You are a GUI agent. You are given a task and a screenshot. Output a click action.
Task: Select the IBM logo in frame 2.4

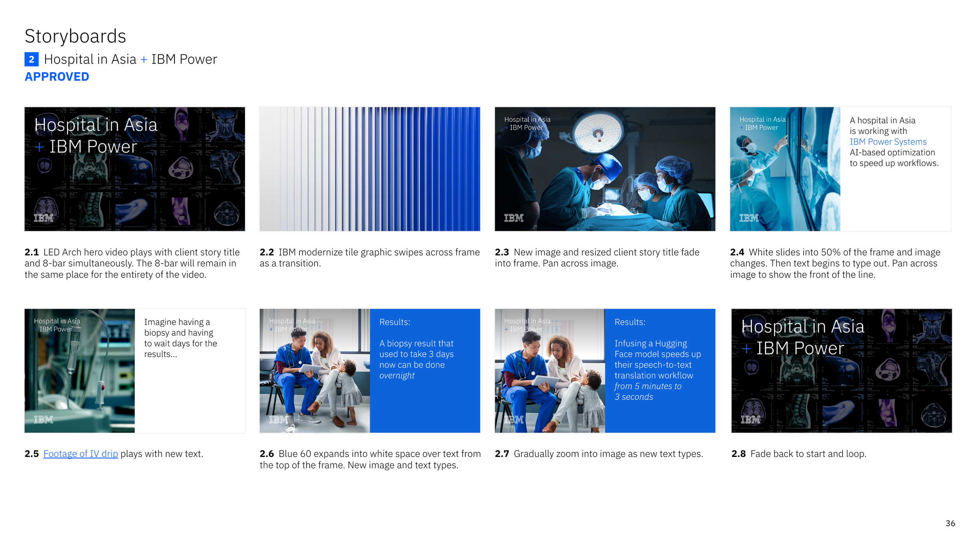[749, 218]
